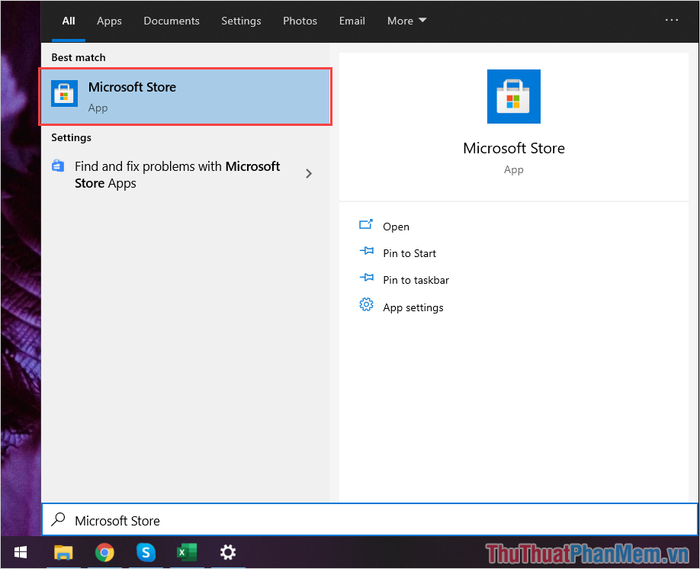Click the Pin to Start pin icon

[367, 251]
